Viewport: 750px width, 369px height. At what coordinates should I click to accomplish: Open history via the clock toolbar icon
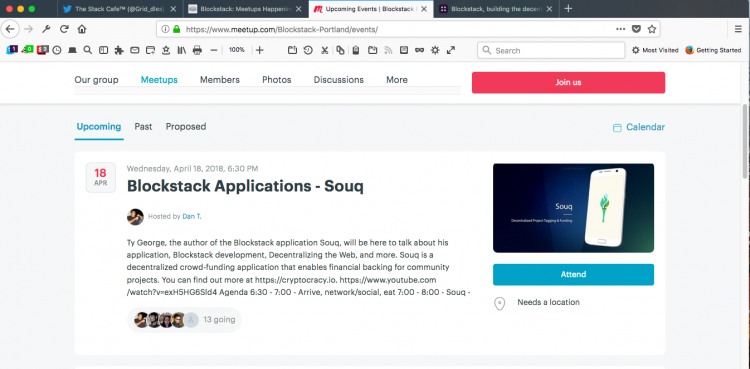[x=57, y=50]
